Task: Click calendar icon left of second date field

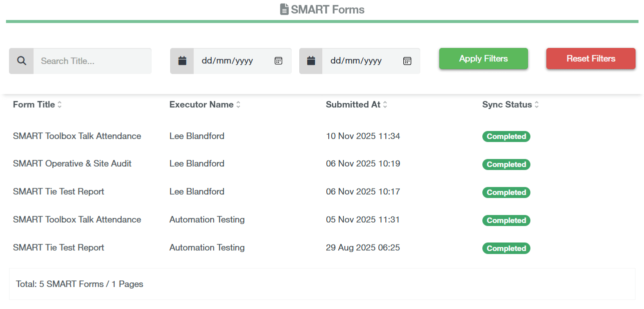Action: point(311,61)
